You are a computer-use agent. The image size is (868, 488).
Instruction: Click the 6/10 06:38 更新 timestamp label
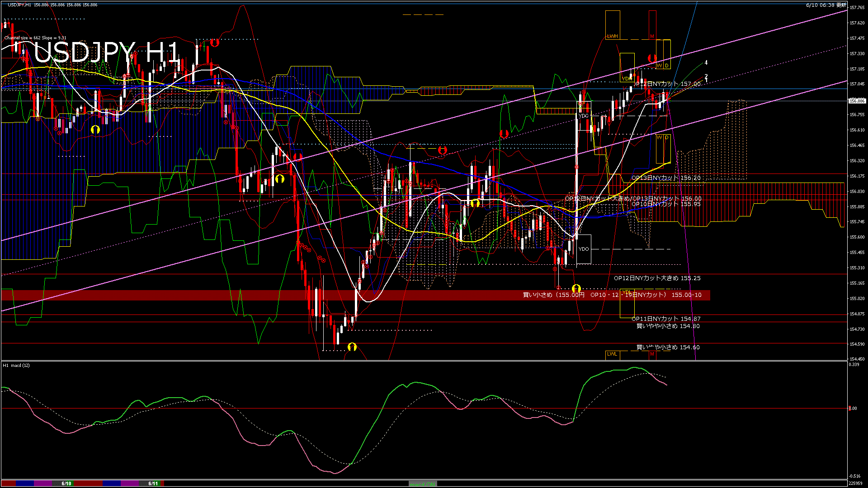click(826, 5)
